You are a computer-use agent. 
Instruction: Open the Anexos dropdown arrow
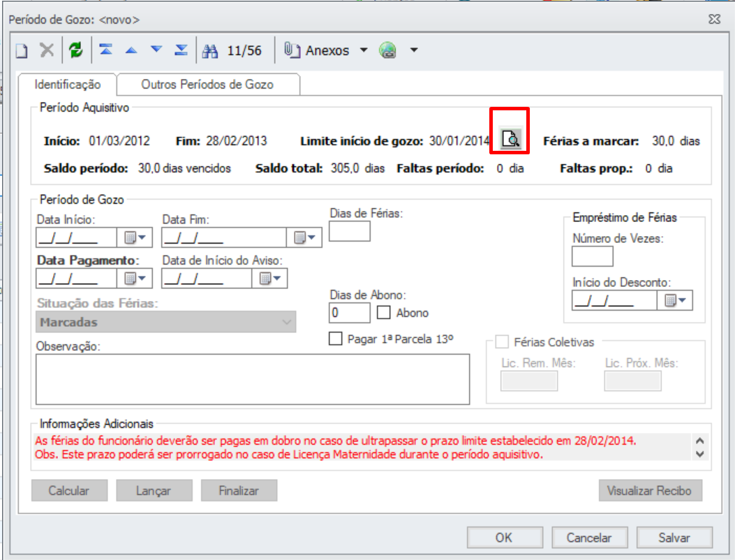tap(364, 50)
